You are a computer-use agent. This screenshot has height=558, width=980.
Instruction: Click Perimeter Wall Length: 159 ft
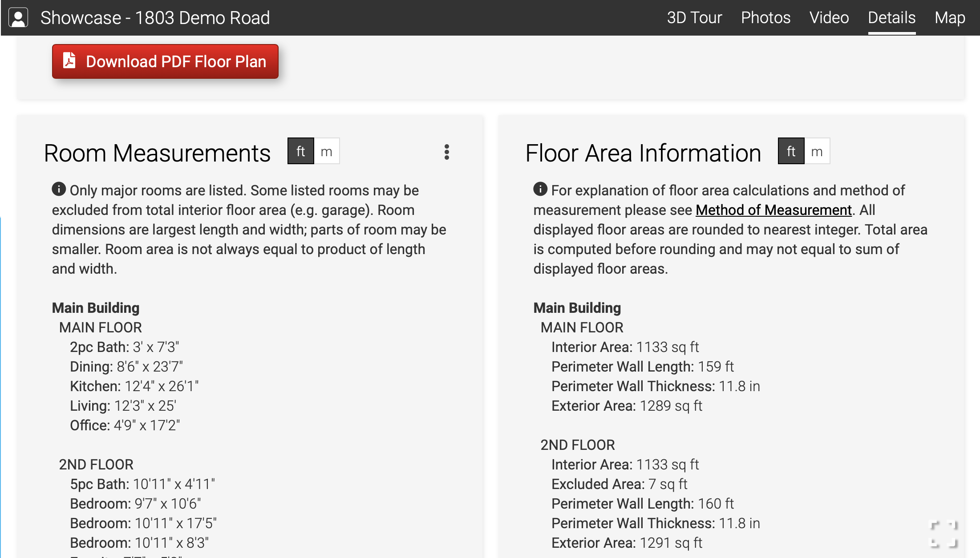(643, 367)
